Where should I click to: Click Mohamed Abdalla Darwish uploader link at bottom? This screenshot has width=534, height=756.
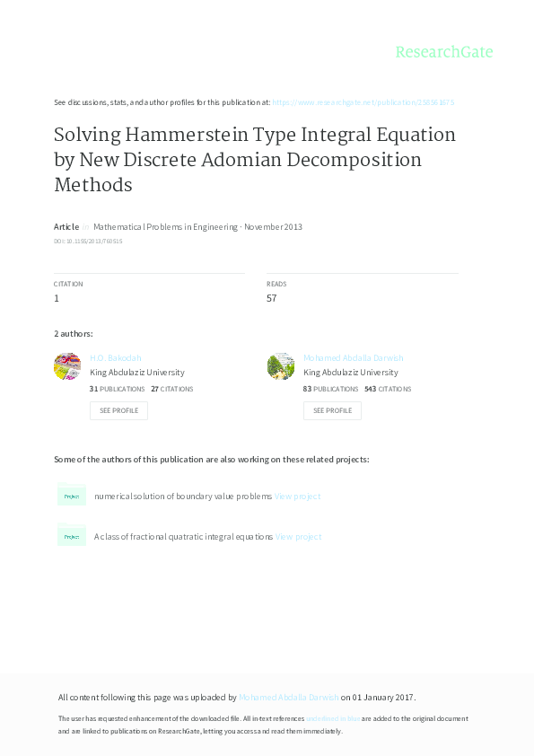pos(288,696)
